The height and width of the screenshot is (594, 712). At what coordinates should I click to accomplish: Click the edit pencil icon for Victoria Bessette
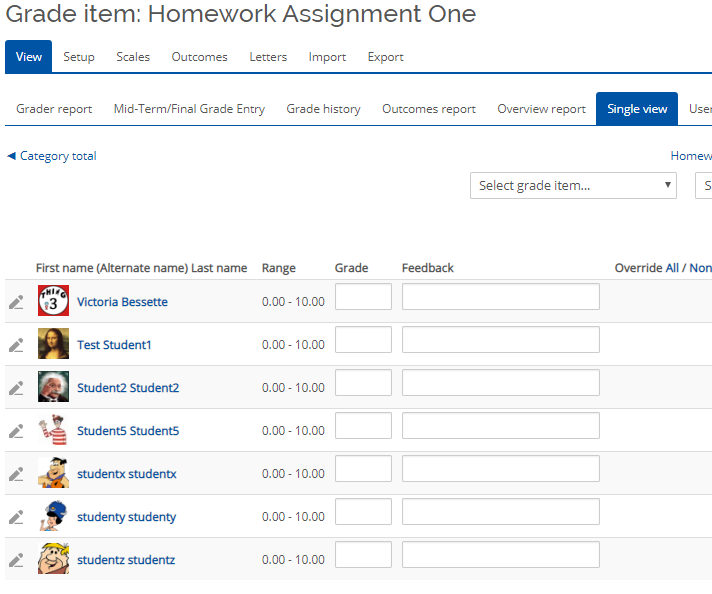16,302
